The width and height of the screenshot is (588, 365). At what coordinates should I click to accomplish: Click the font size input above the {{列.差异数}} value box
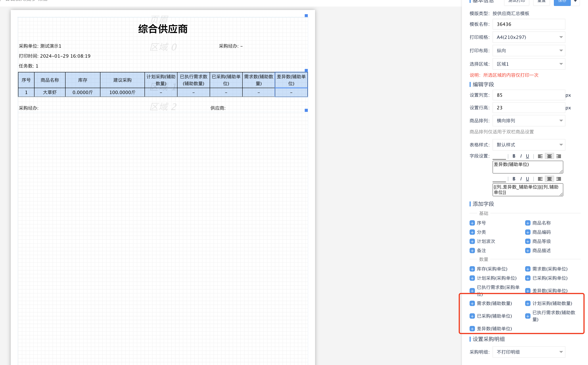(499, 179)
